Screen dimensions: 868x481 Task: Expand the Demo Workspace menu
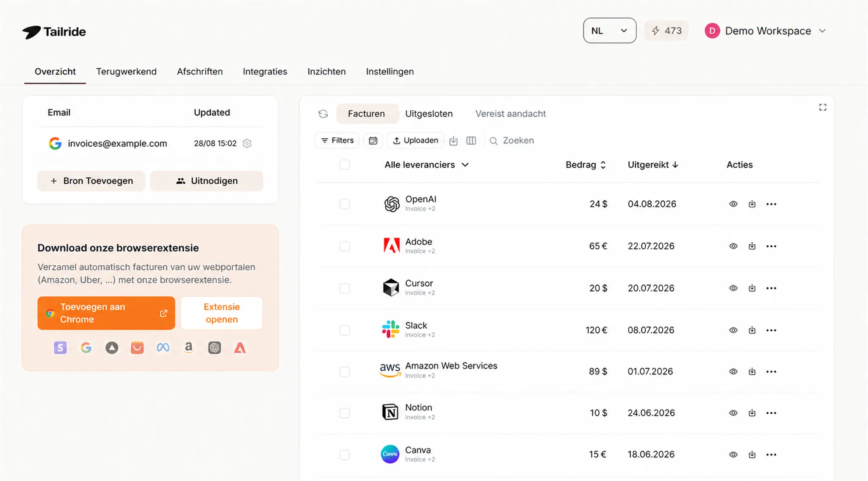click(766, 31)
